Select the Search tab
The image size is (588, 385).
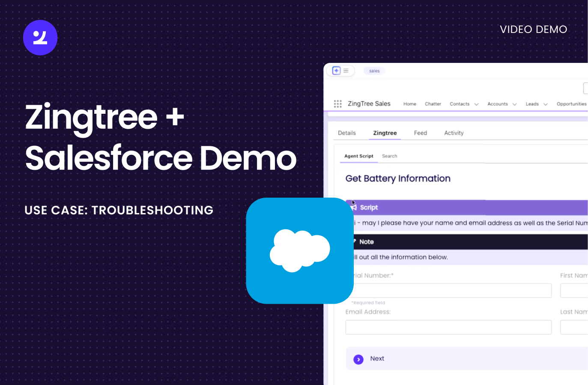pyautogui.click(x=390, y=156)
